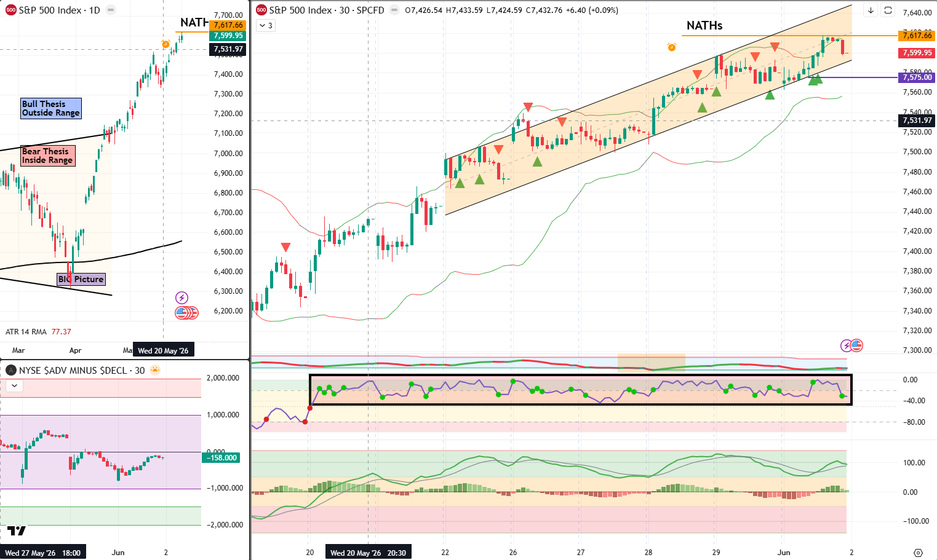Click 6,200.00 on the daily price scale

[x=228, y=311]
